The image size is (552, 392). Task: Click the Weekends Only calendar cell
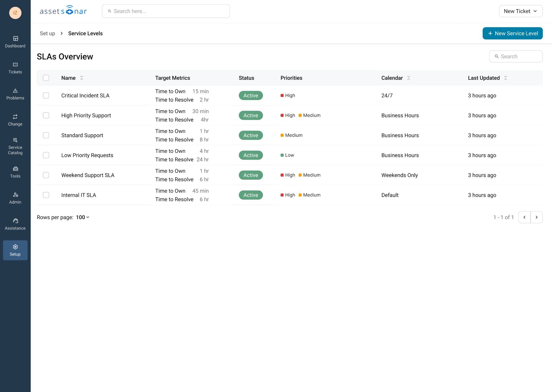pyautogui.click(x=399, y=175)
